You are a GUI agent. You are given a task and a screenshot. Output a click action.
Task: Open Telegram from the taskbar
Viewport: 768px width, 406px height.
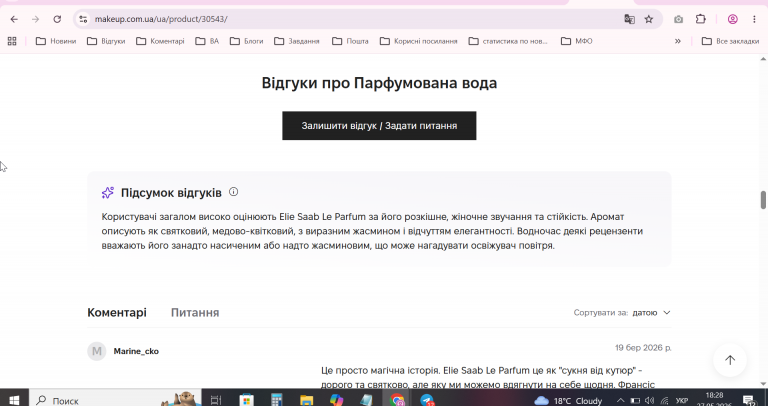point(427,400)
